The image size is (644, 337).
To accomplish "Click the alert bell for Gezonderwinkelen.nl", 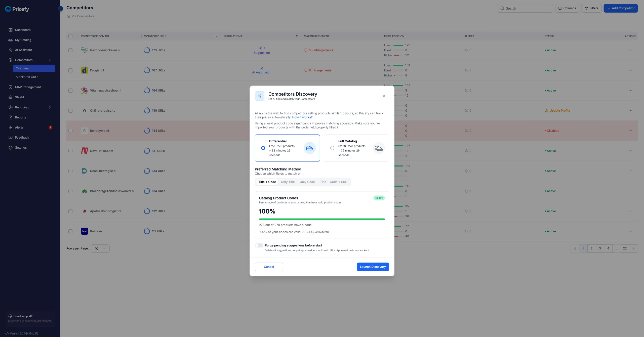I will coord(466,50).
